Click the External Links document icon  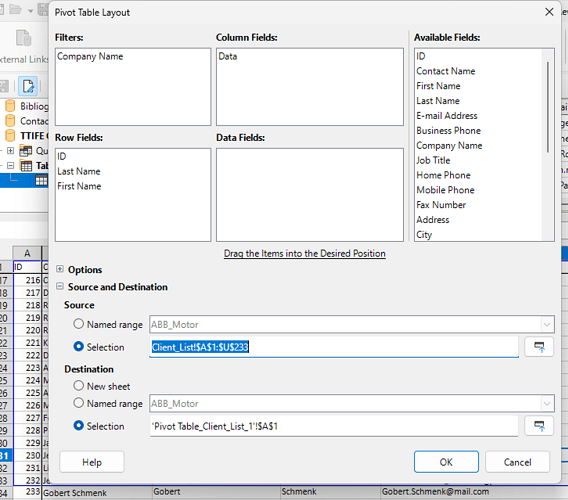[x=24, y=38]
